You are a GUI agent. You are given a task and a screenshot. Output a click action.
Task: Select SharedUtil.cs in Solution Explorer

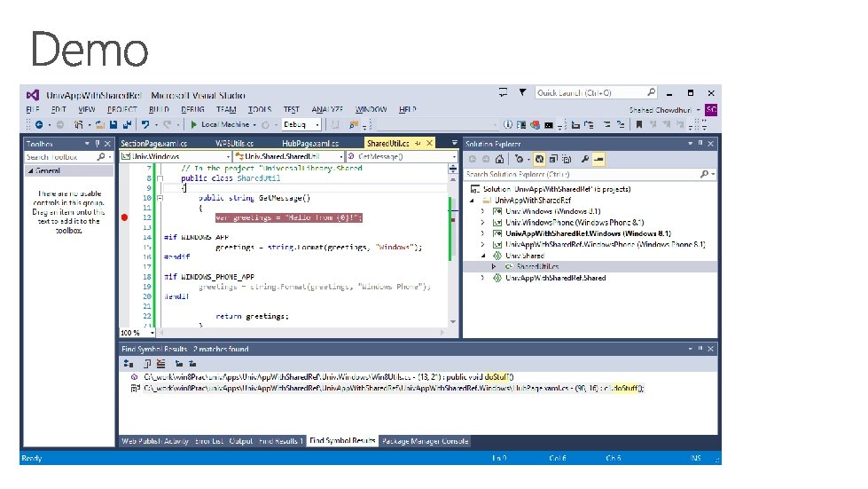537,267
